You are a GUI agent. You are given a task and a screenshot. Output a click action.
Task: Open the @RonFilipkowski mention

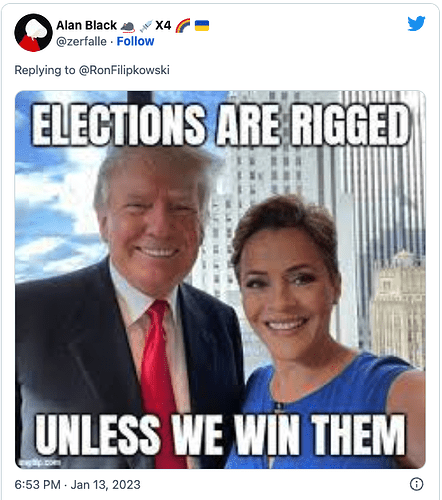pyautogui.click(x=124, y=70)
